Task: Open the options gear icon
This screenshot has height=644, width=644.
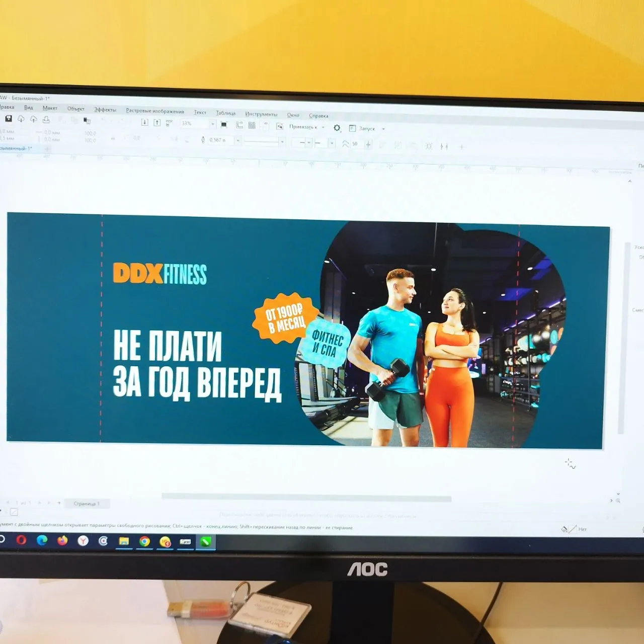Action: [337, 128]
